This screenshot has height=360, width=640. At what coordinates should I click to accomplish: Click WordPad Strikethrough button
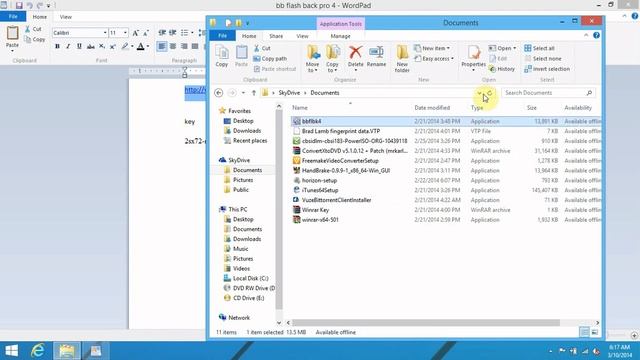(x=91, y=47)
